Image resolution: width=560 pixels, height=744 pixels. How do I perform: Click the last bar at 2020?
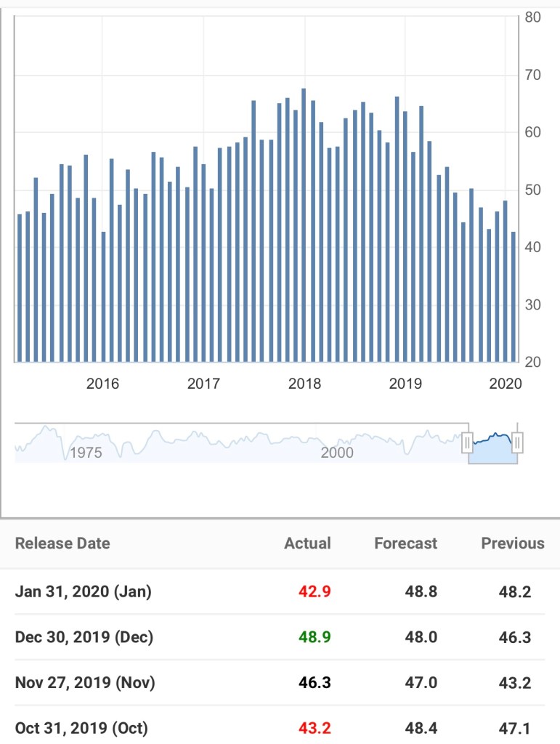(514, 296)
